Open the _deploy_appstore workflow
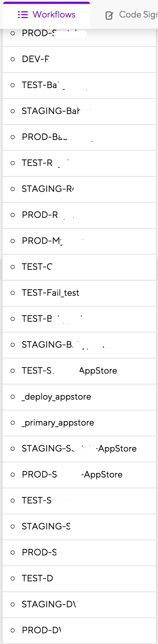 [x=79, y=397]
